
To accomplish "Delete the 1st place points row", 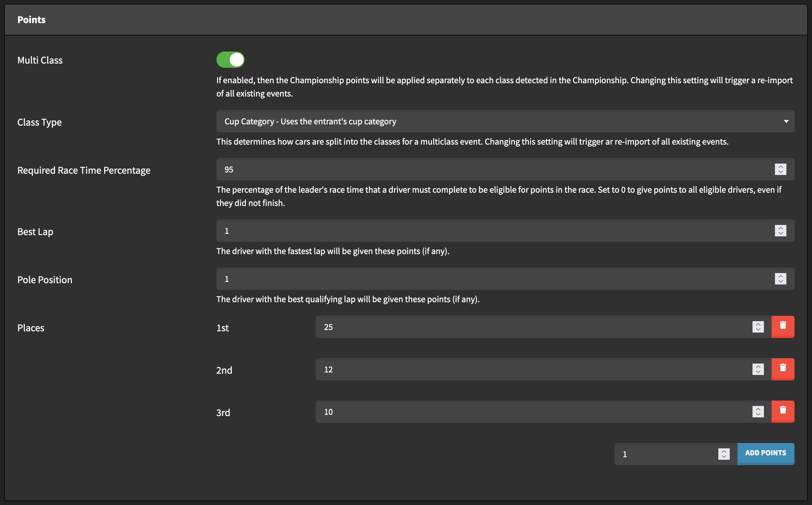I will [783, 326].
